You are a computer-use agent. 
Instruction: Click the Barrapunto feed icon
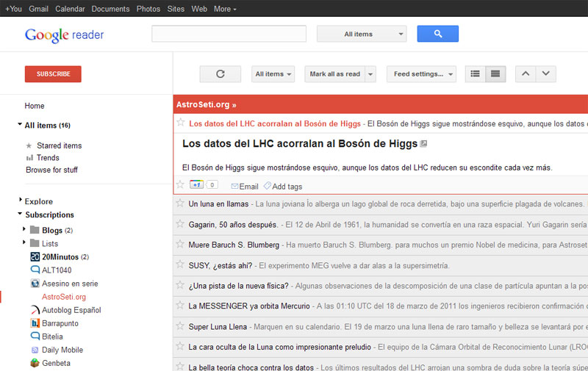35,323
